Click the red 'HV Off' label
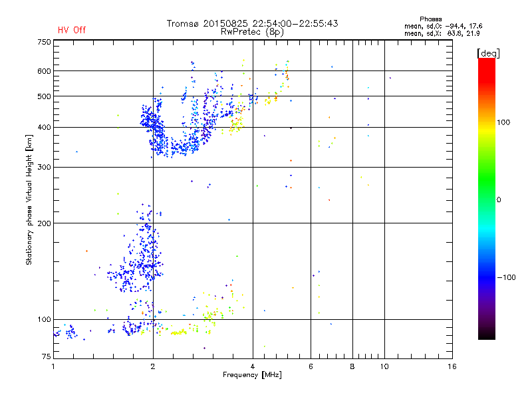This screenshot has height=399, width=532. [72, 30]
